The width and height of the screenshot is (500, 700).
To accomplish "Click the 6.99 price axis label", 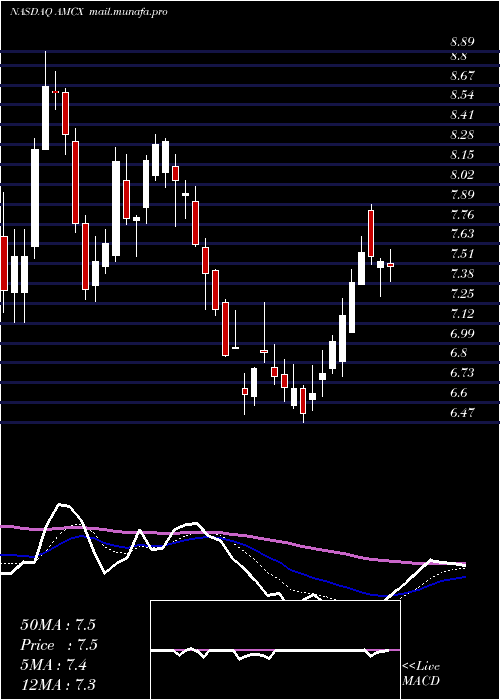I will [462, 333].
